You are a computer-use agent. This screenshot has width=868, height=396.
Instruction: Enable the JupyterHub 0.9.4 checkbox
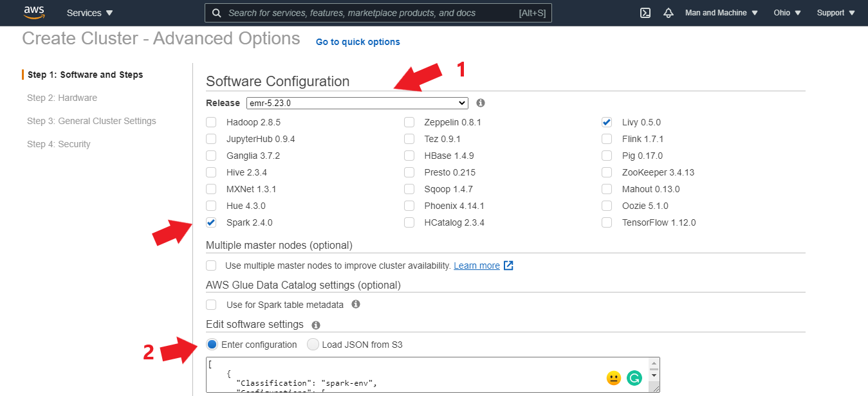point(211,139)
